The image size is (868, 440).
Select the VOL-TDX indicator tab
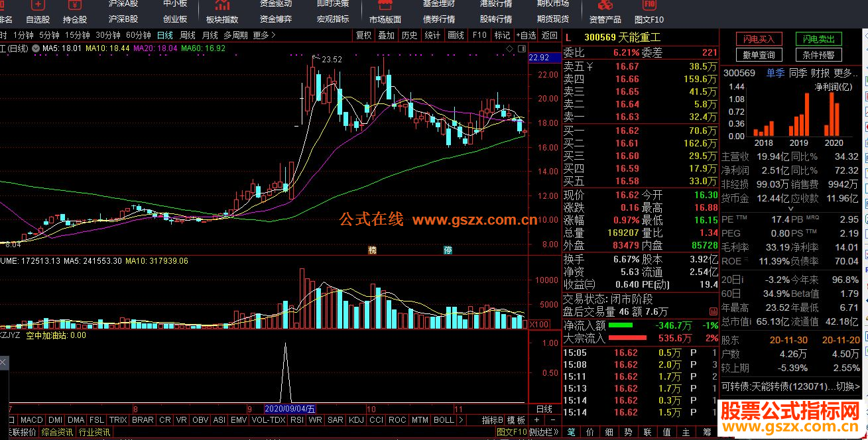click(269, 420)
